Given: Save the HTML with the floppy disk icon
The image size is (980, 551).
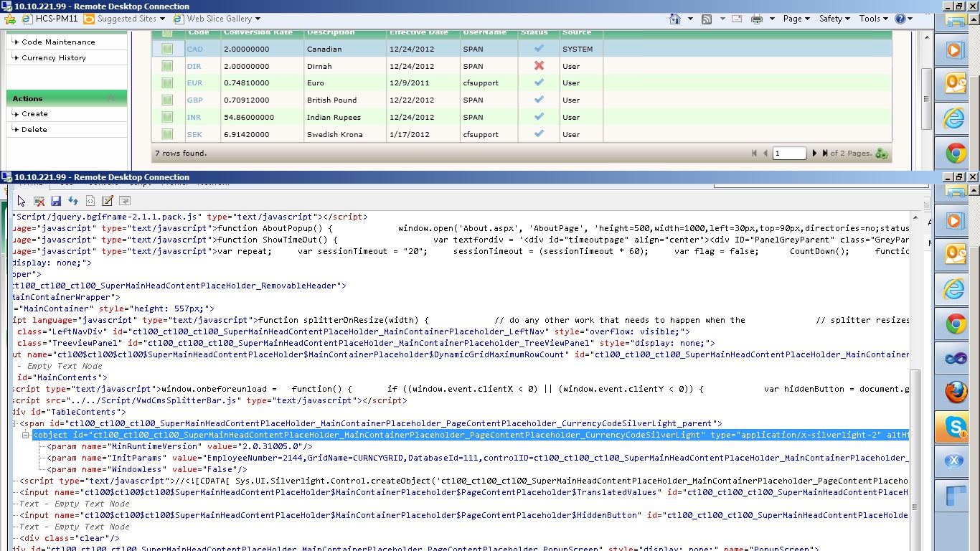Looking at the screenshot, I should pyautogui.click(x=56, y=201).
